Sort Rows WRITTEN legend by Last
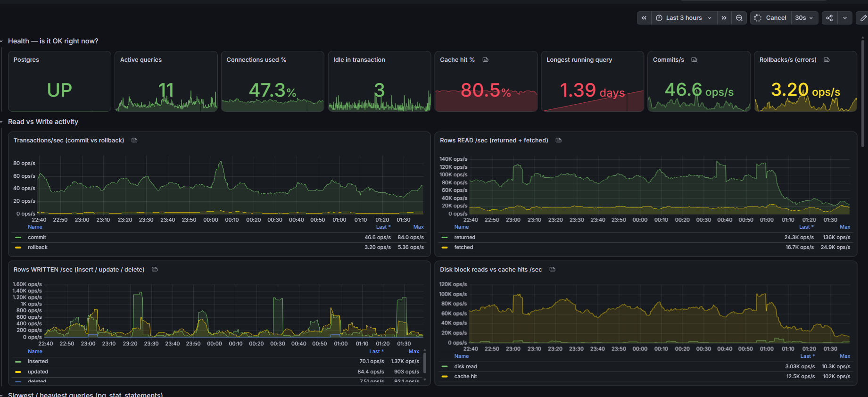The width and height of the screenshot is (868, 397). [x=376, y=352]
